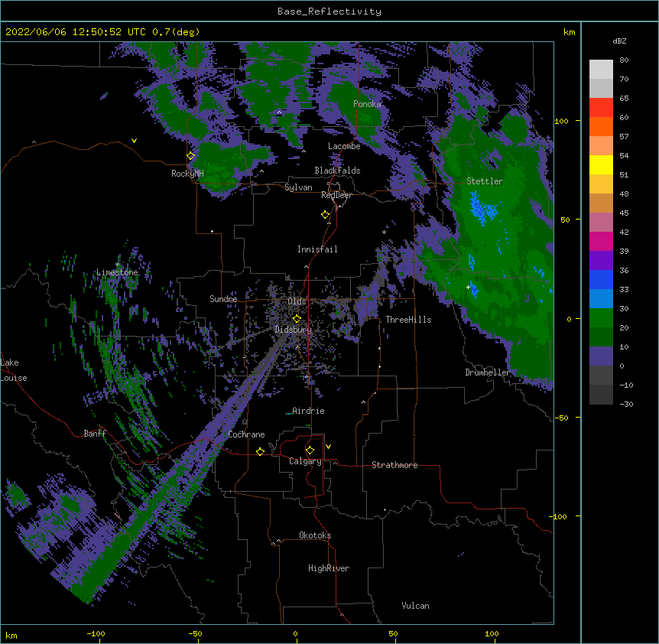Click the Innisfail label

pos(317,249)
